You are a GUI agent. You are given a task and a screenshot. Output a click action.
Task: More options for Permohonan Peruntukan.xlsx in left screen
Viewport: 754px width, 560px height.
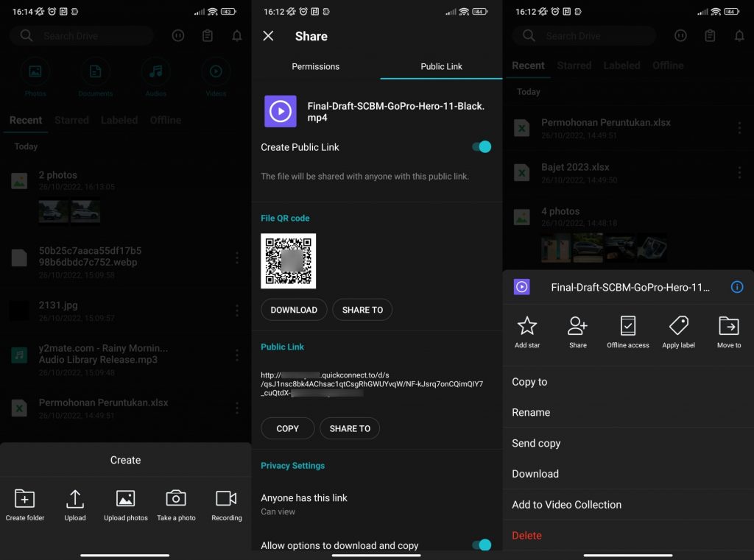pyautogui.click(x=236, y=408)
